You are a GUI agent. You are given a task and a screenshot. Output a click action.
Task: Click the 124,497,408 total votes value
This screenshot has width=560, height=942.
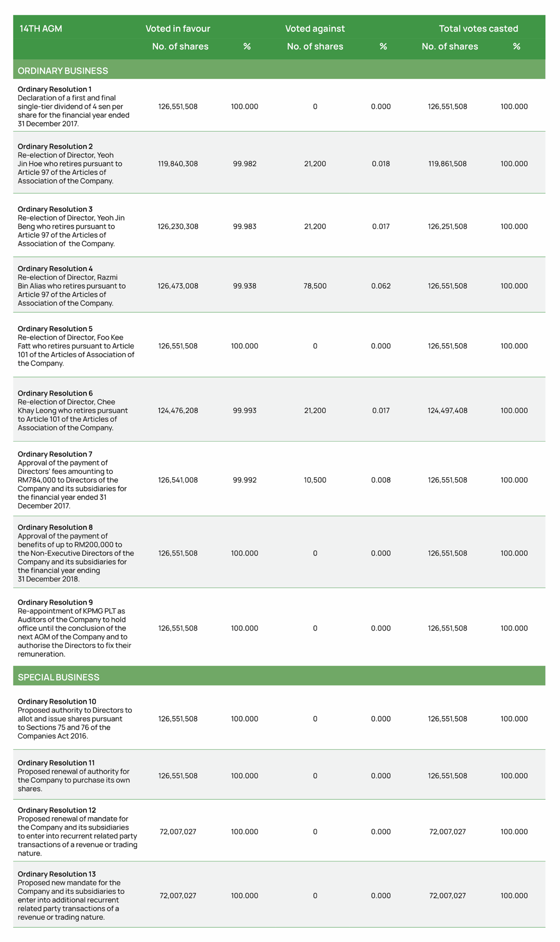coord(448,410)
